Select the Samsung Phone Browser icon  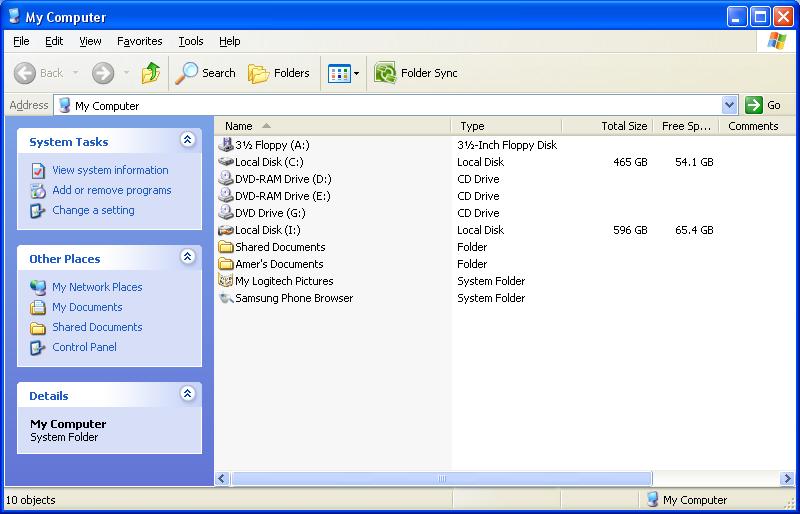226,298
